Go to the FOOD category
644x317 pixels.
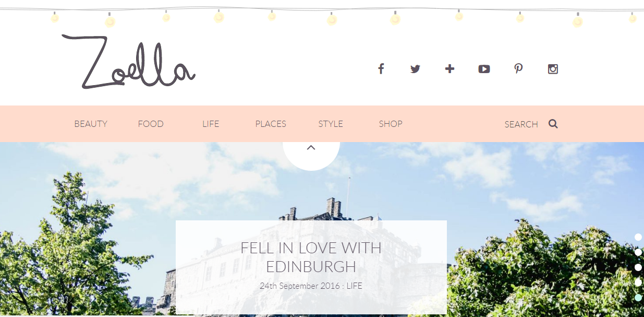151,124
